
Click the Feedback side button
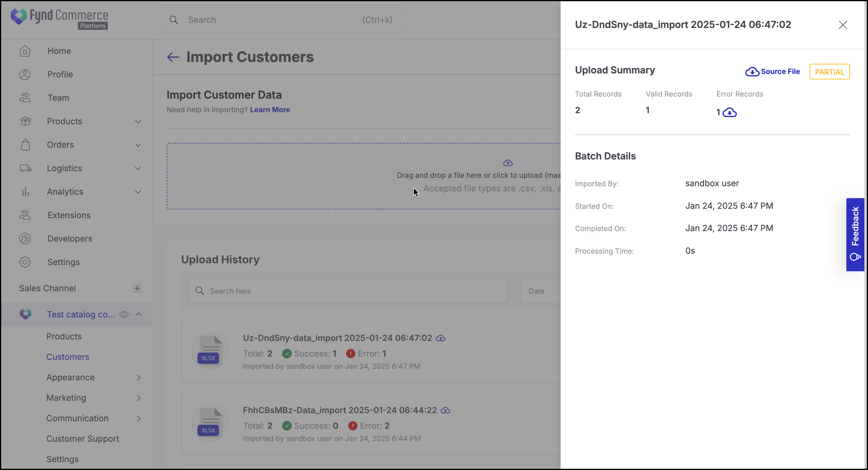pos(855,235)
